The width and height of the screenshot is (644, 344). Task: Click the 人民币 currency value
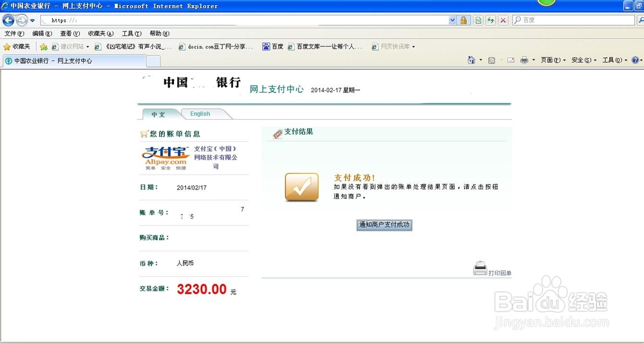(185, 263)
